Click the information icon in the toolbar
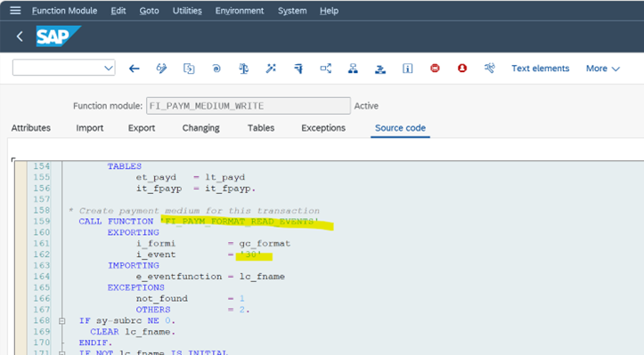The width and height of the screenshot is (644, 355). pyautogui.click(x=407, y=69)
